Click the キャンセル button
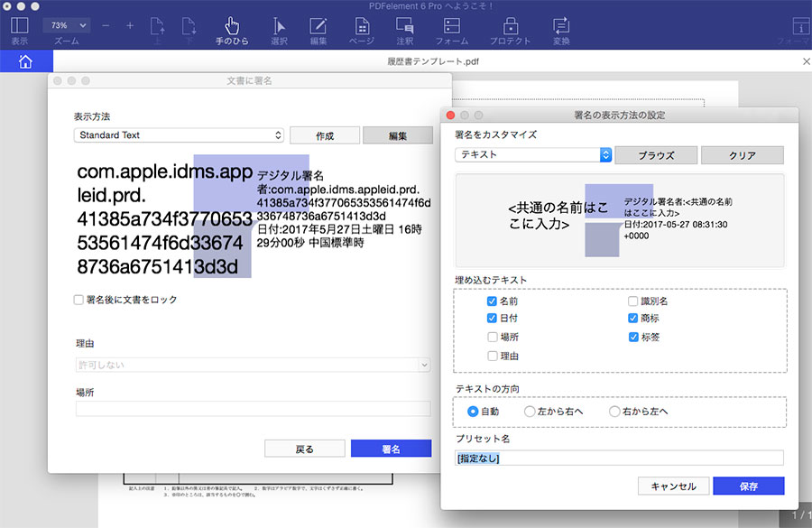The width and height of the screenshot is (812, 528). (673, 486)
